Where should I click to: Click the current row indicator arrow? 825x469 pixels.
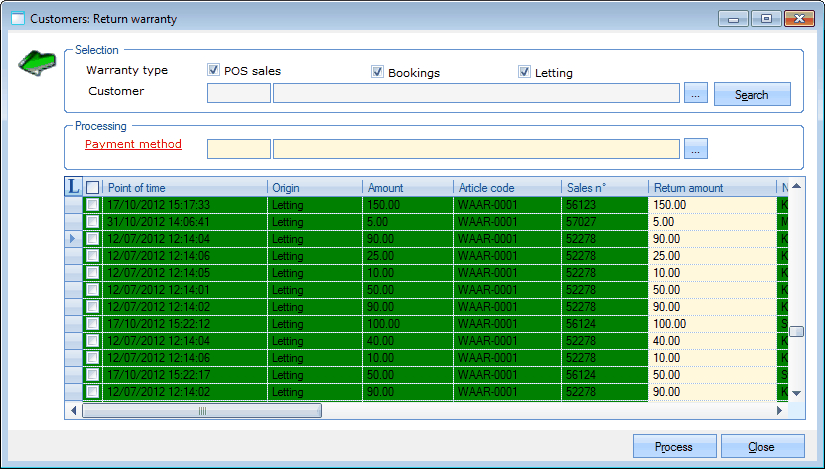73,238
